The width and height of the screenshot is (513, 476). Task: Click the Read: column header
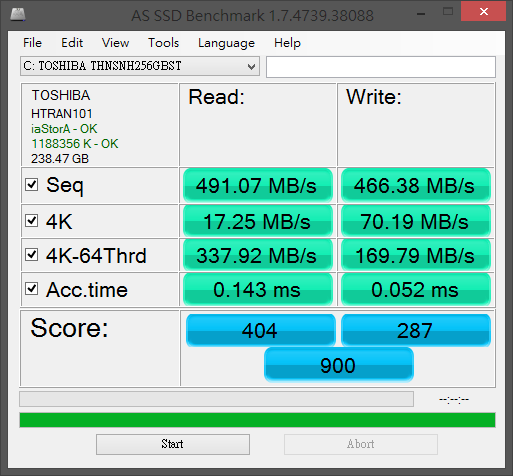tap(217, 97)
